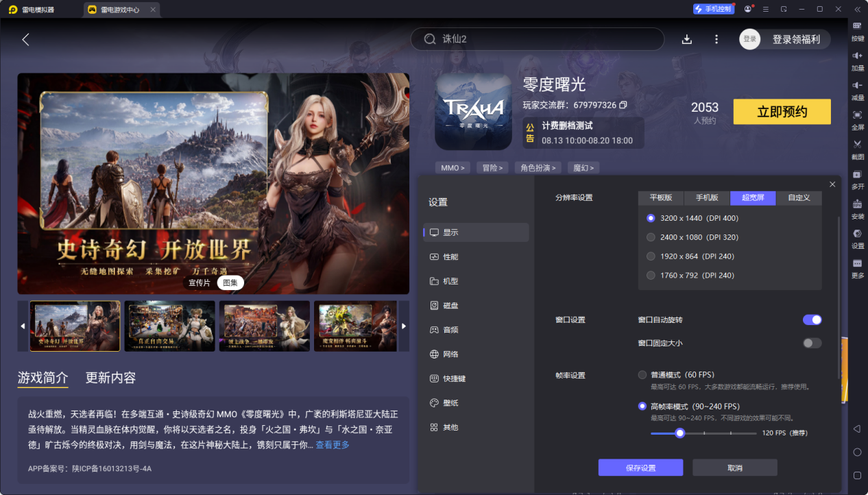Close the settings dialog

click(832, 184)
